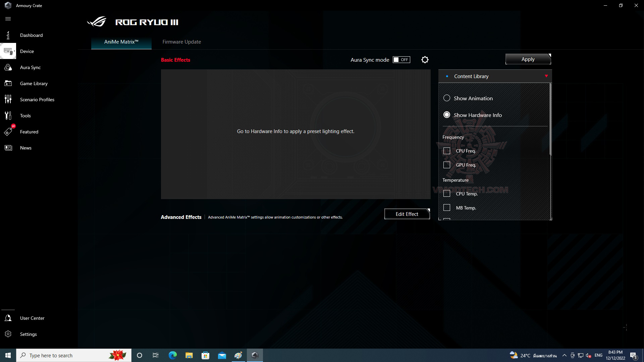Check the MB Temp. checkbox
644x362 pixels.
coord(446,208)
